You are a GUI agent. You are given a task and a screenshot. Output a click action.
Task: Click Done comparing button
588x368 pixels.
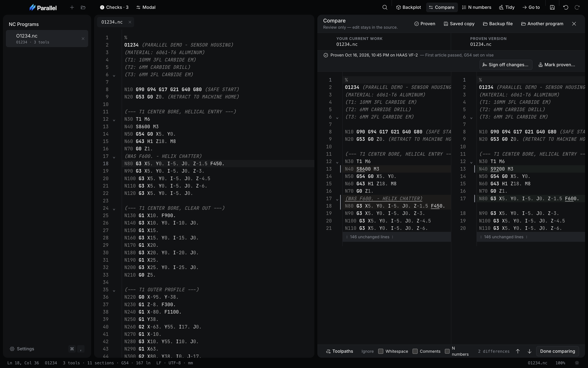pos(557,351)
